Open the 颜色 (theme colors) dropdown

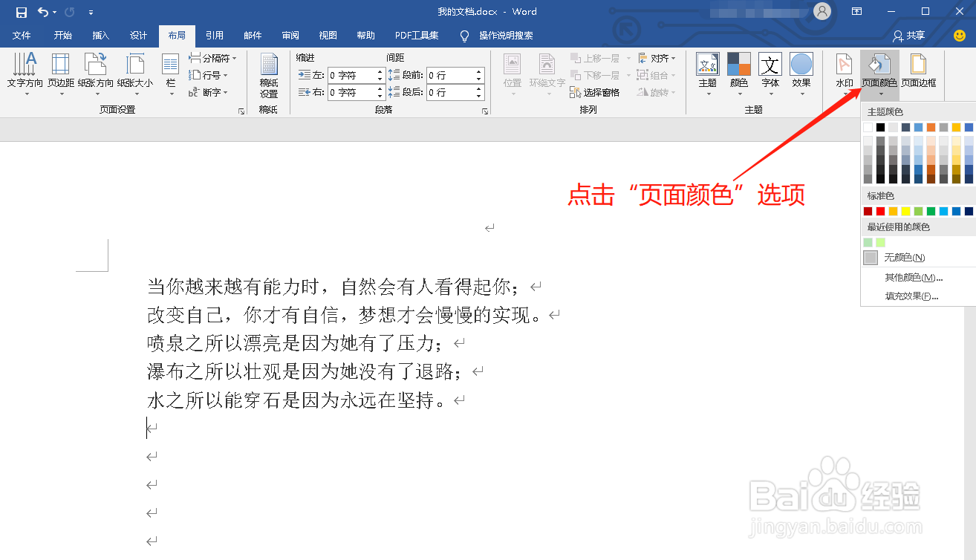click(739, 71)
